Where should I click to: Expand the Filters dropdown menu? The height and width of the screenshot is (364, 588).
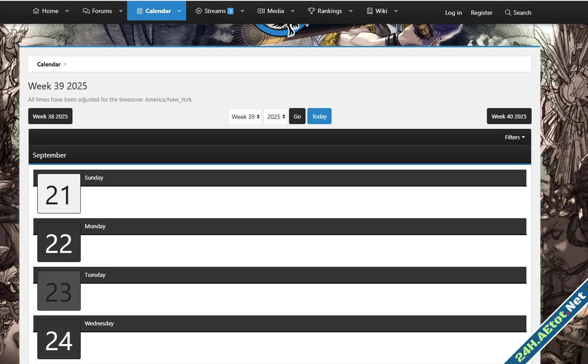pos(515,137)
